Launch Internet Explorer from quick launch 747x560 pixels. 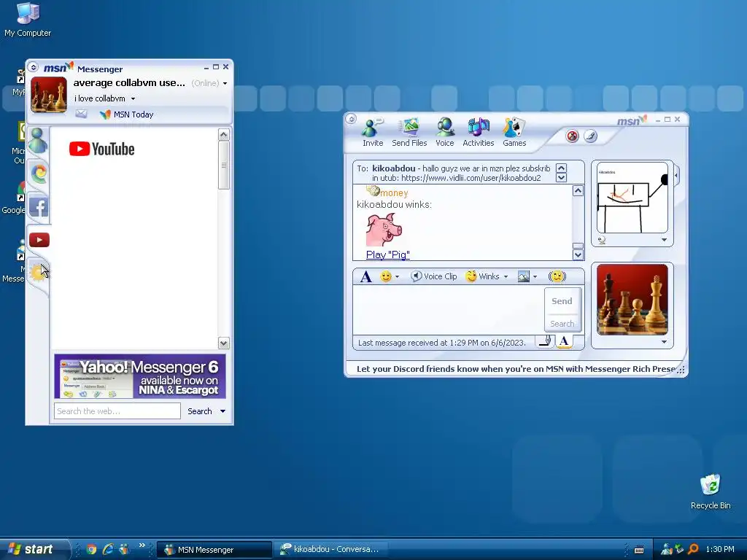point(108,549)
